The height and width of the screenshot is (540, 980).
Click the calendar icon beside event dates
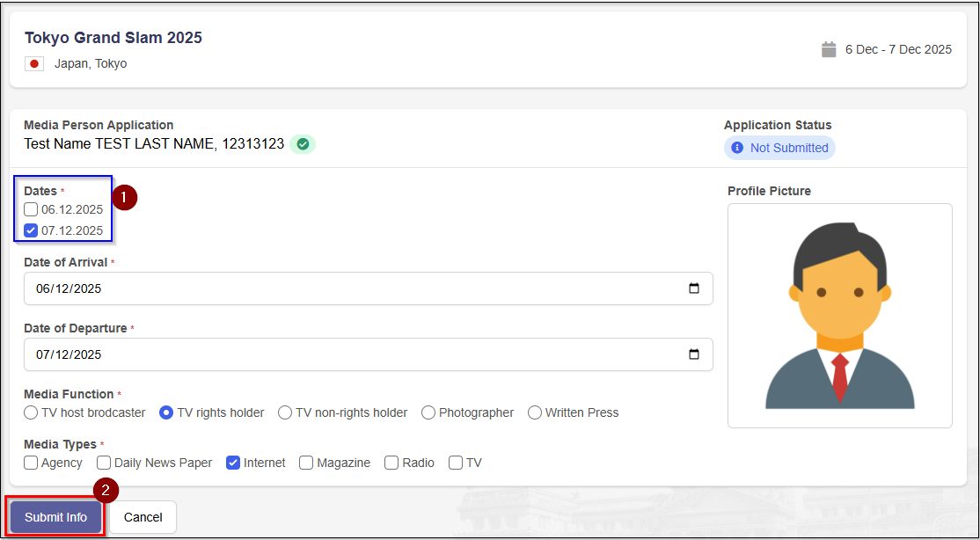coord(828,49)
